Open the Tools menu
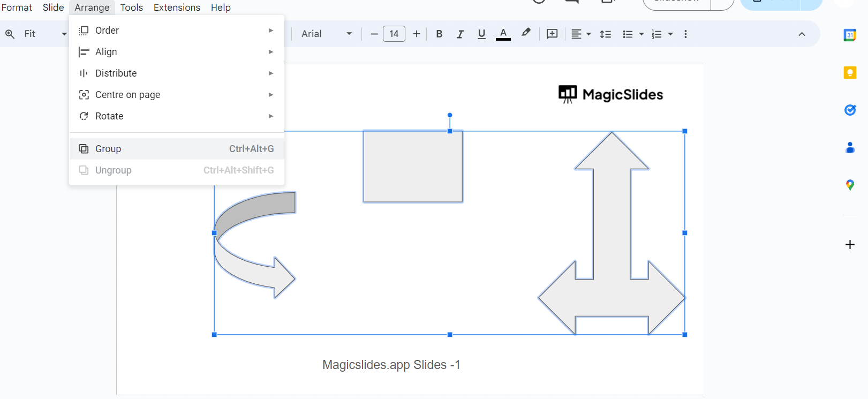 (x=132, y=7)
